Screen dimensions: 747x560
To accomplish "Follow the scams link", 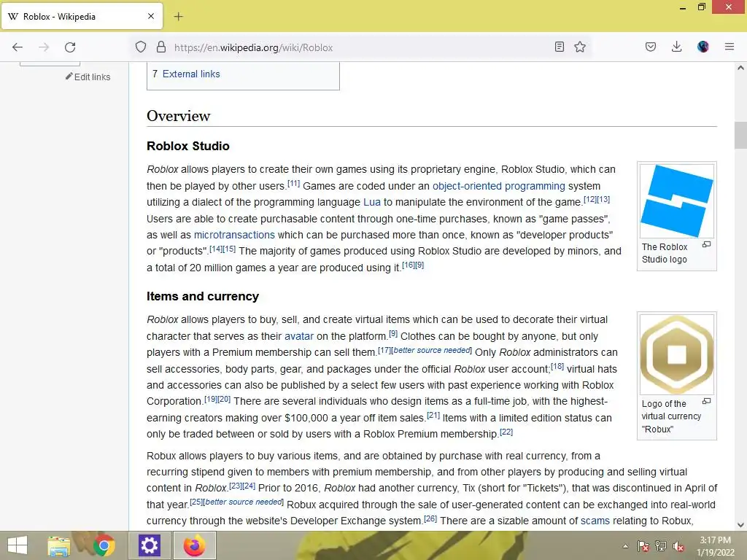I will (x=595, y=521).
